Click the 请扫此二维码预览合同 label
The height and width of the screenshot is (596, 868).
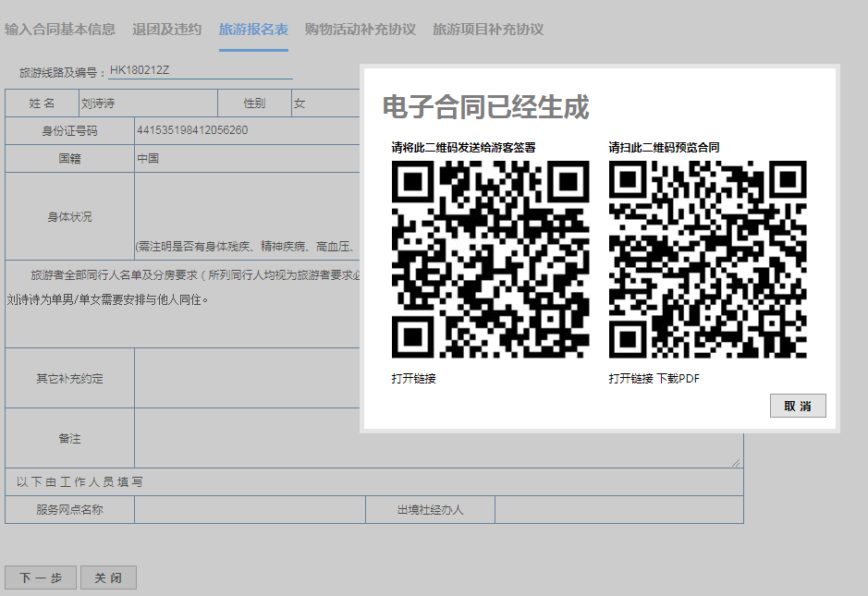click(x=665, y=147)
